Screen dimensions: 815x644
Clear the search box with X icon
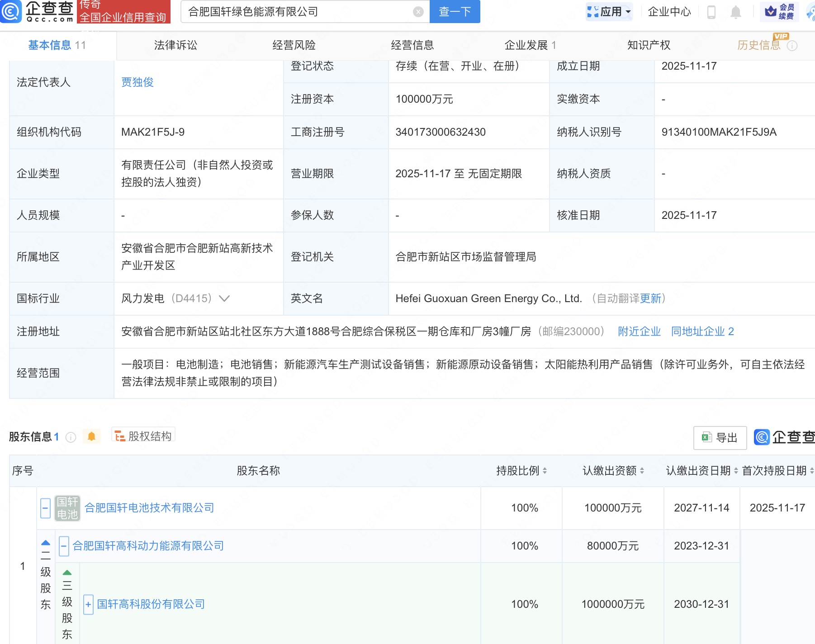pyautogui.click(x=418, y=12)
